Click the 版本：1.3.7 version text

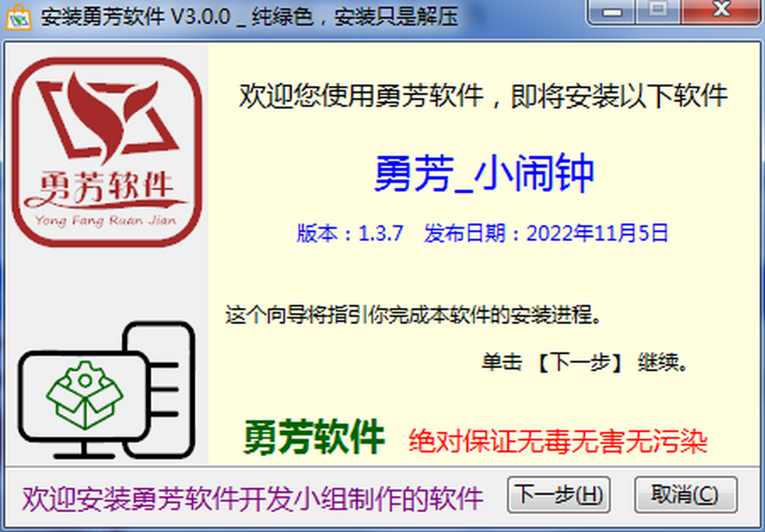tap(349, 233)
